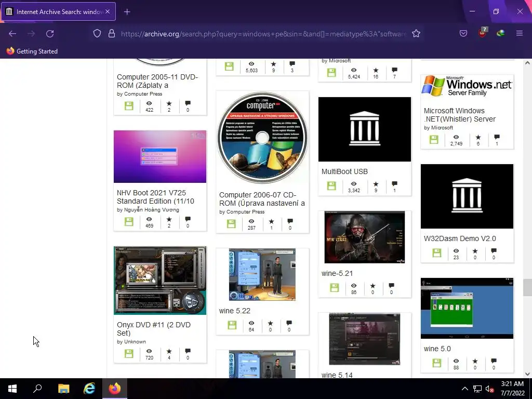Open the Getting Started bookmark

click(x=32, y=51)
